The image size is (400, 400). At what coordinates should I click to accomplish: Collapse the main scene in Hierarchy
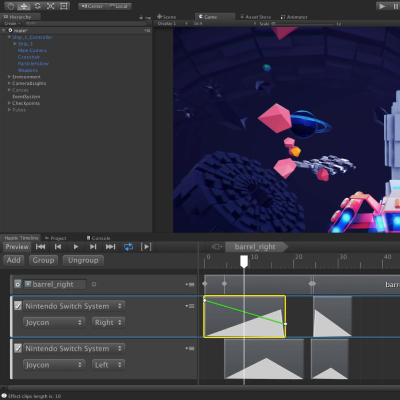(4, 30)
